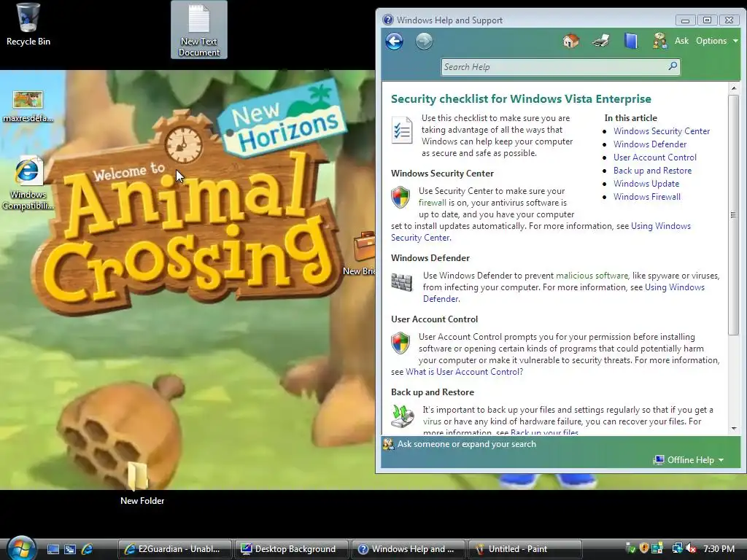This screenshot has height=560, width=747.
Task: Click Switch between windows in Quick Launch
Action: tap(69, 549)
